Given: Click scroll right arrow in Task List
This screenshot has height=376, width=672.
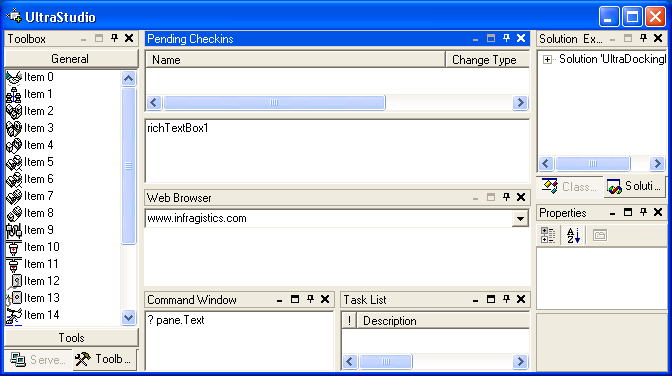Looking at the screenshot, I should [x=520, y=361].
